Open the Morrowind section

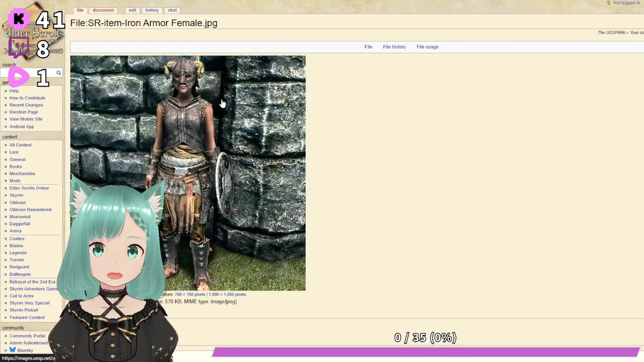pyautogui.click(x=20, y=217)
